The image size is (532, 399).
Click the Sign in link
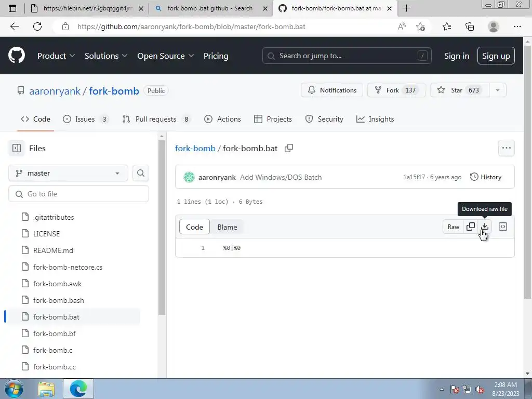(457, 56)
